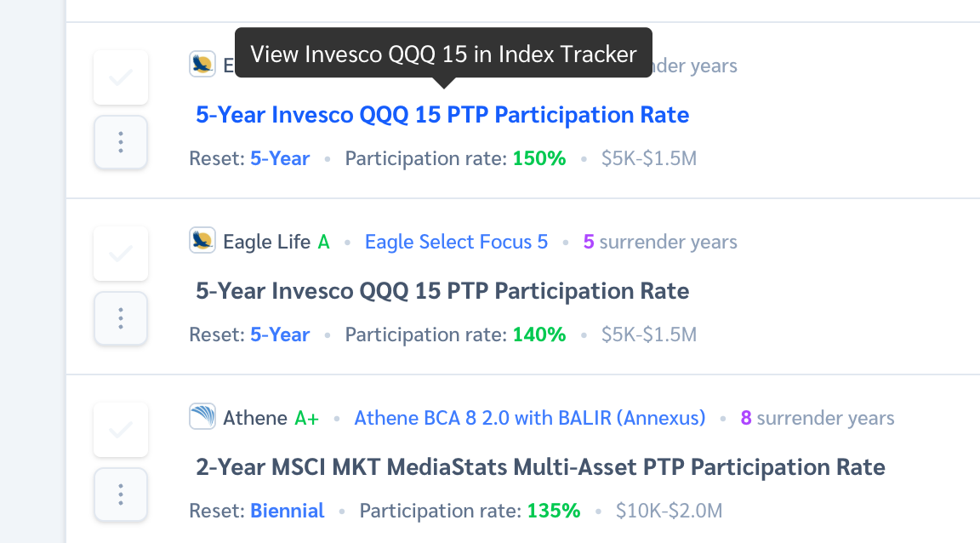The height and width of the screenshot is (543, 980).
Task: Open the Eagle Select Focus 5 product link
Action: point(456,242)
